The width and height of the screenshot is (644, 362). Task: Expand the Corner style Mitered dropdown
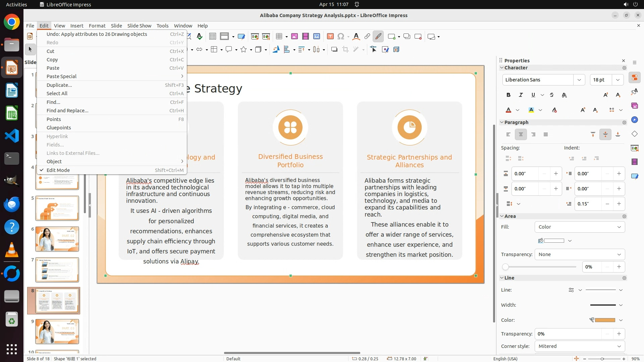(579, 346)
